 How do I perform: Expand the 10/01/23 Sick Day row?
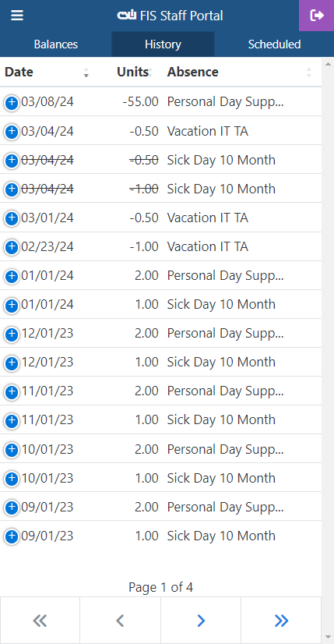click(x=12, y=479)
